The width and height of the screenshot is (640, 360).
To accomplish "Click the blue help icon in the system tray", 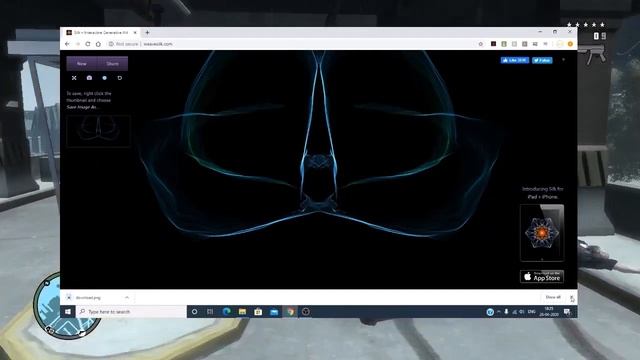I will pos(490,312).
